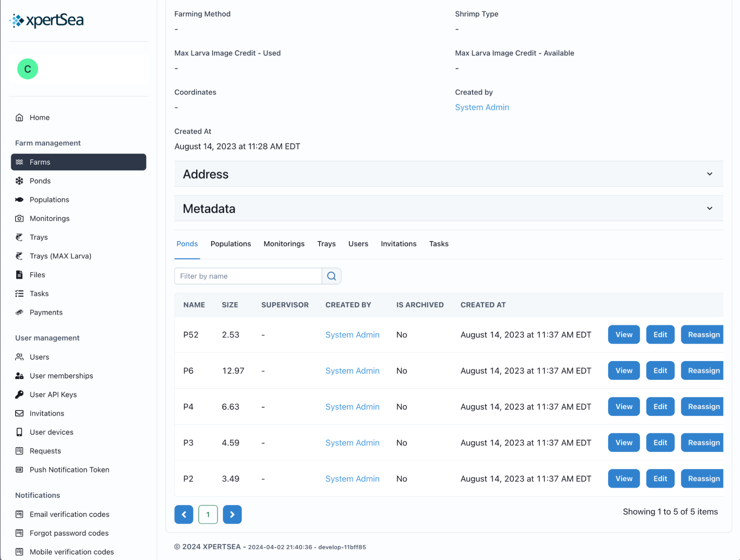Viewport: 740px width, 560px height.
Task: Expand the Address section
Action: (x=206, y=174)
